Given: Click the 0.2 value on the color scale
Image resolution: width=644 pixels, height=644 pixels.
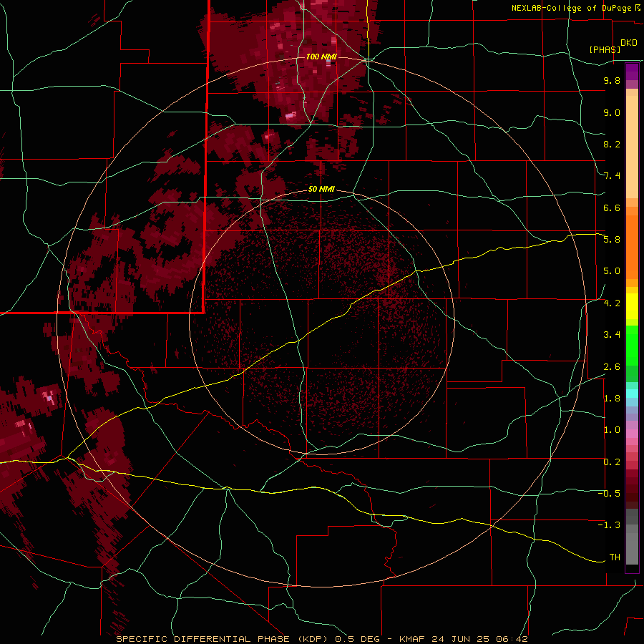Looking at the screenshot, I should (x=612, y=462).
